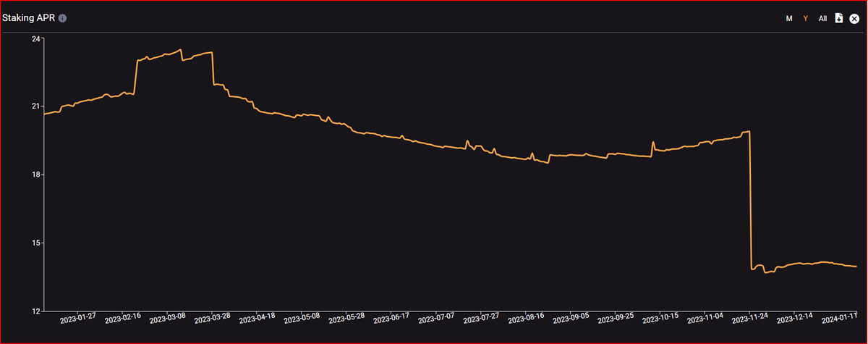Download chart data file icon

pos(839,18)
